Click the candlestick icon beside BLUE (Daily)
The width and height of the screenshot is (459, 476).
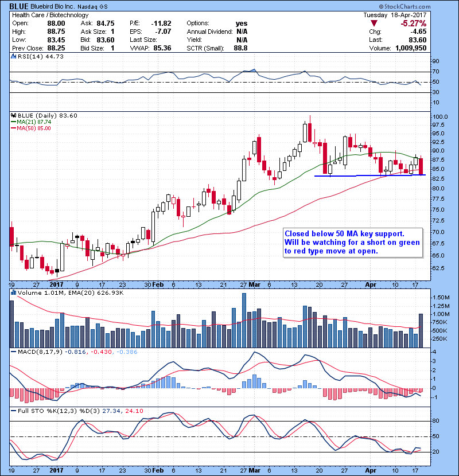[13, 116]
